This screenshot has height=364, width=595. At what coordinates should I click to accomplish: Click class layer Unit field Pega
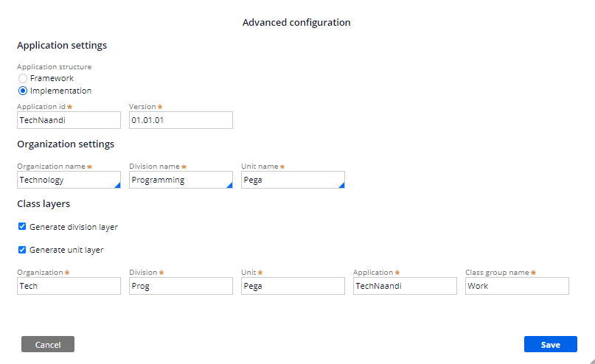click(293, 286)
